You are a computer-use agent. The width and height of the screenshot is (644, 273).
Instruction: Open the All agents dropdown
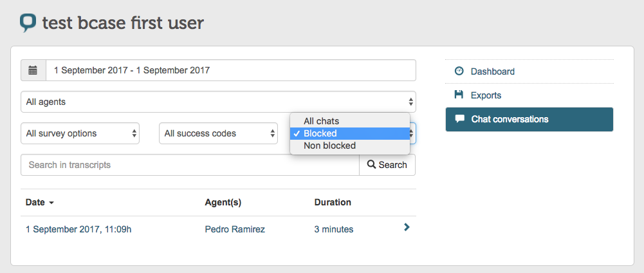pyautogui.click(x=218, y=102)
